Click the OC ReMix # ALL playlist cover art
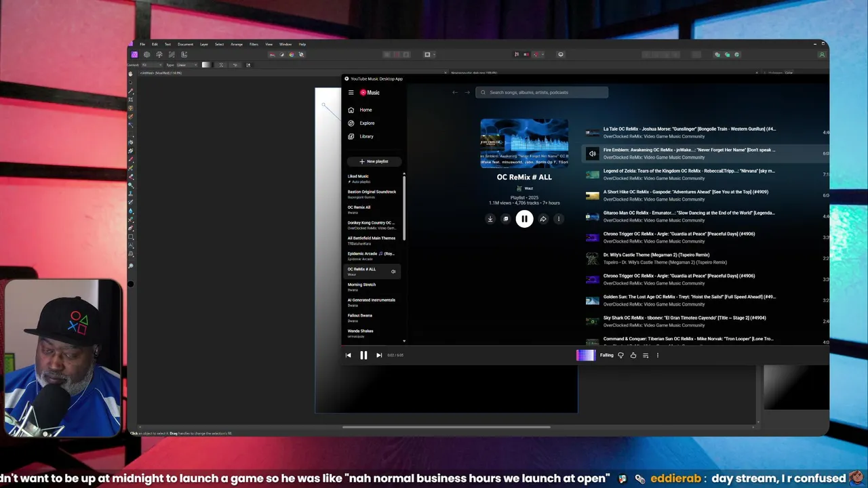This screenshot has height=488, width=868. pos(524,142)
